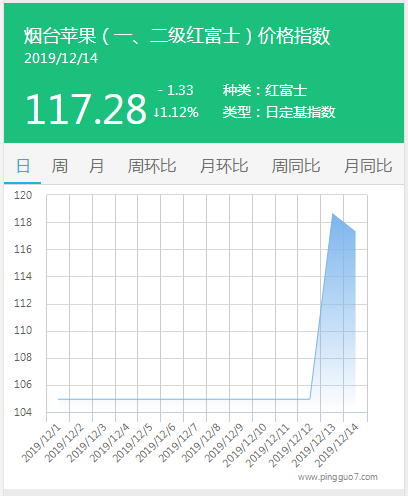
Task: Click the x-axis label 2019/12/5
Action: tap(133, 443)
